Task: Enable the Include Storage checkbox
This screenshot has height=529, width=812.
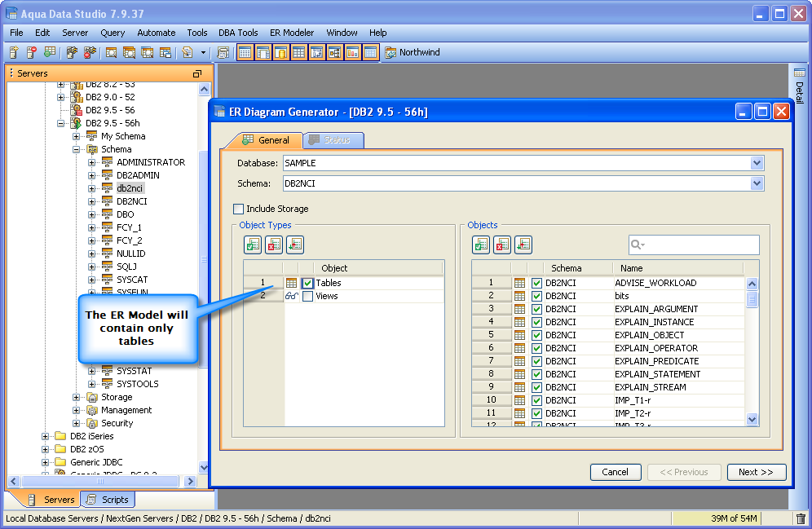Action: click(x=239, y=209)
